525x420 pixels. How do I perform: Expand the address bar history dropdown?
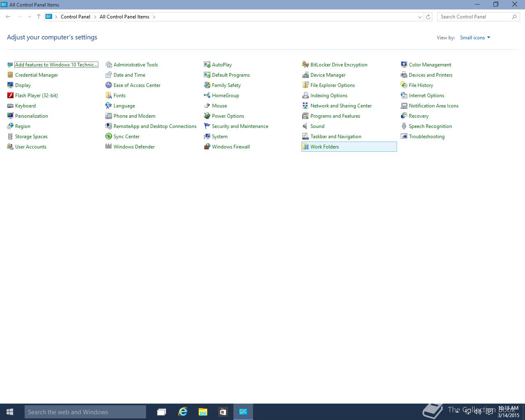coord(420,17)
